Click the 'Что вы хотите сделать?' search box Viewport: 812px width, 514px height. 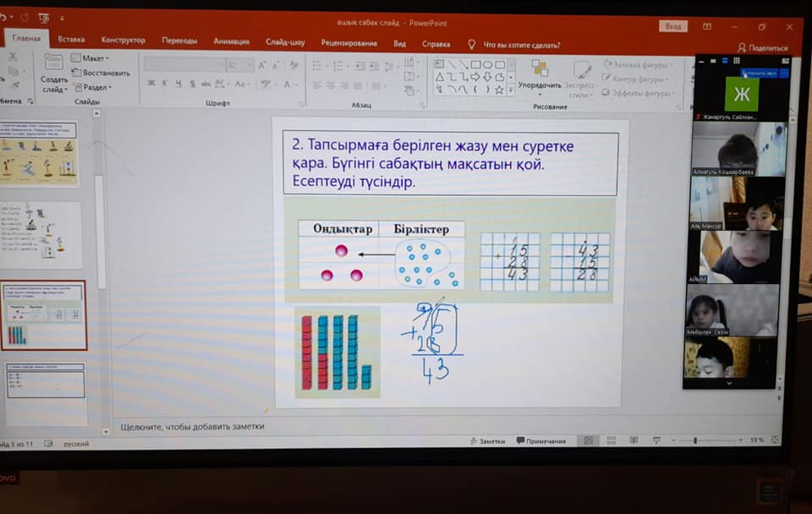(x=521, y=44)
